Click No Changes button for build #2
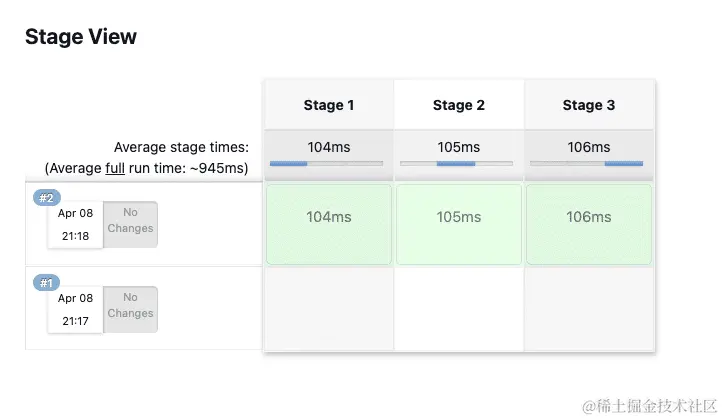This screenshot has height=420, width=723. pos(131,221)
